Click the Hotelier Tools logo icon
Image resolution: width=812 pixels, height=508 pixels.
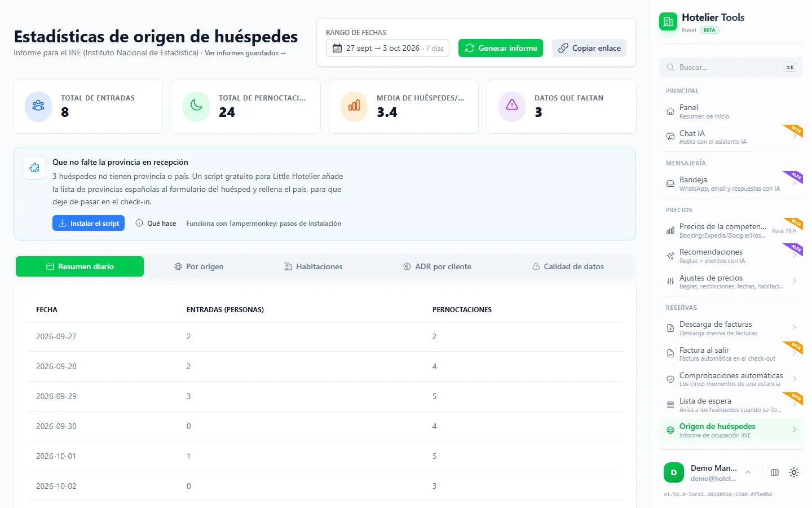click(x=668, y=22)
